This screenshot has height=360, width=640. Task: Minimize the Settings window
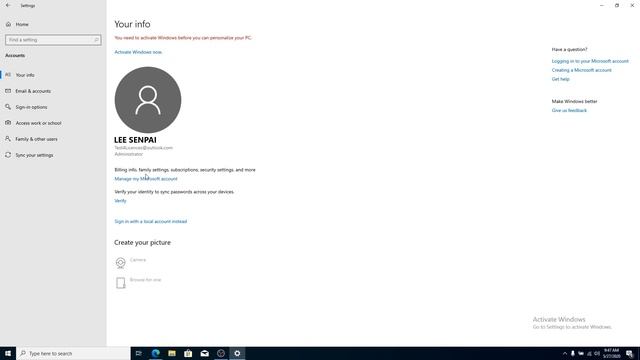coord(602,5)
